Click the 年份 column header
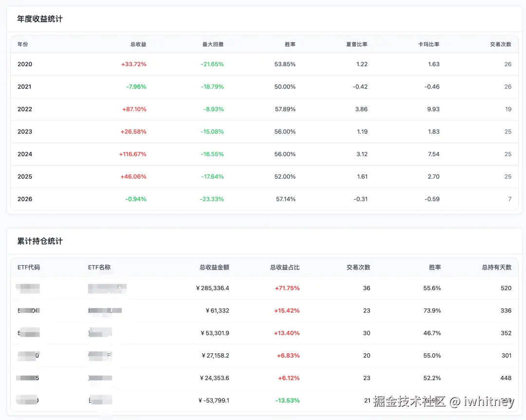The image size is (526, 420). pyautogui.click(x=22, y=44)
